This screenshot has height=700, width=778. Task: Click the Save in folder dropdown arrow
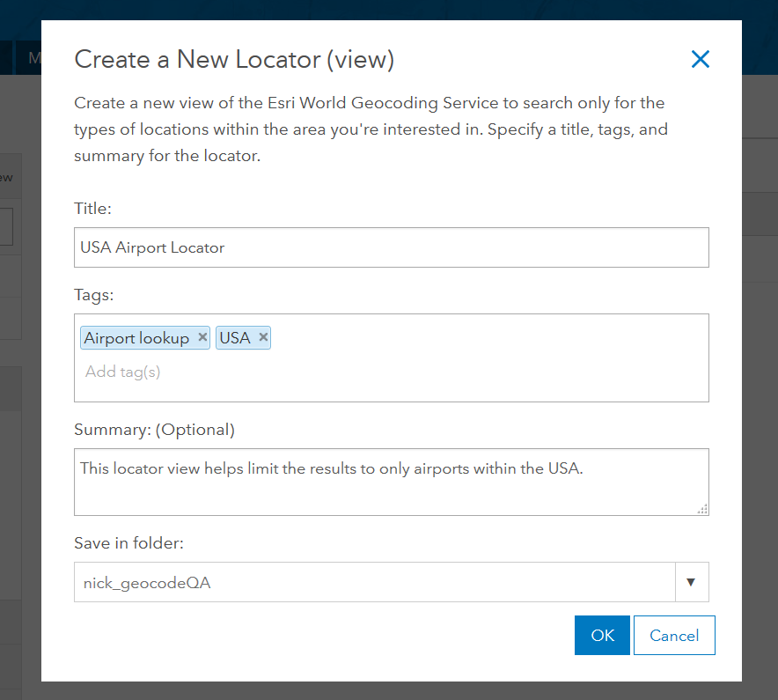pos(691,582)
